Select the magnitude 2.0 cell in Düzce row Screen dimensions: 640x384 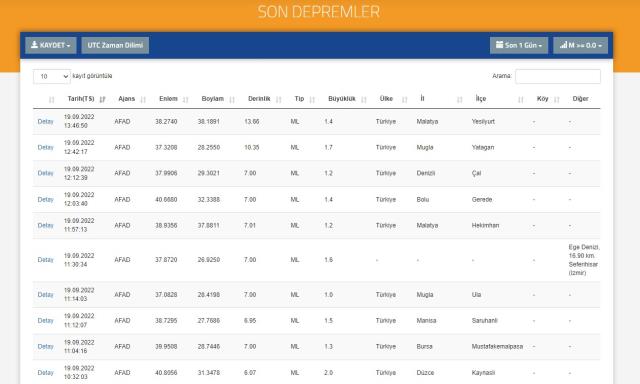pos(329,373)
